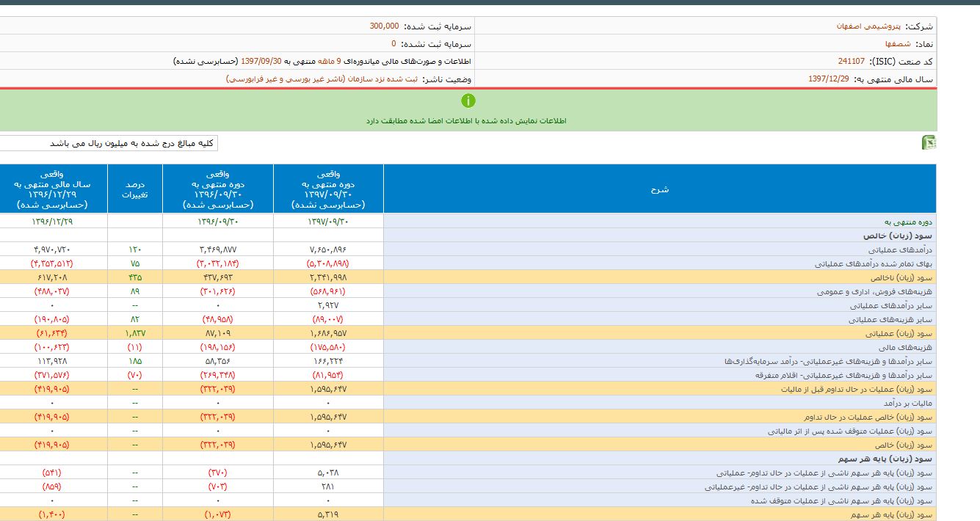Click the green info circle icon
Viewport: 980px width, 521px height.
pyautogui.click(x=468, y=101)
